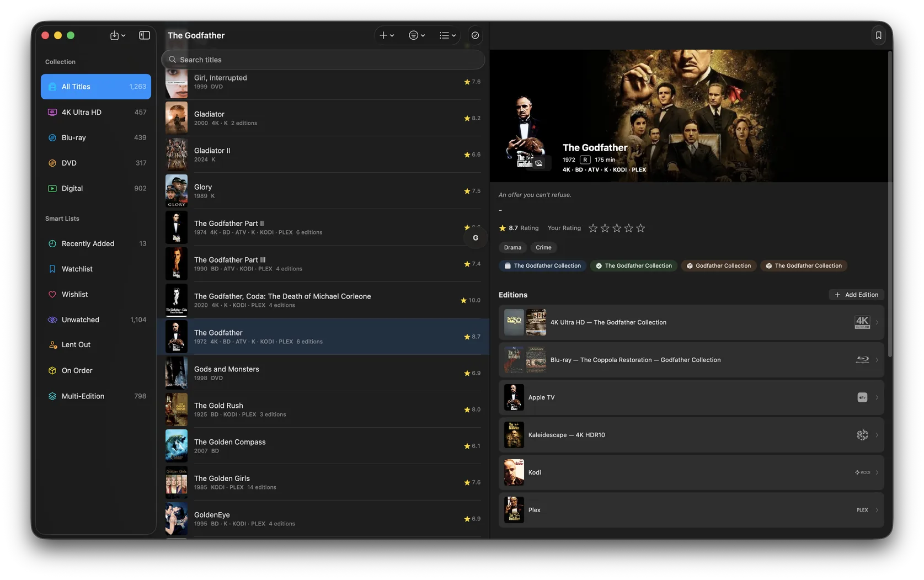Open the import dropdown in sidebar header
This screenshot has height=580, width=924.
[x=117, y=35]
